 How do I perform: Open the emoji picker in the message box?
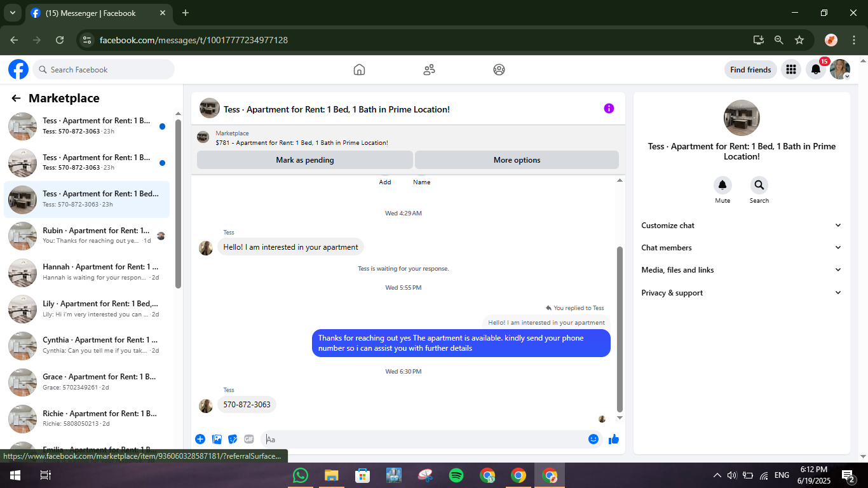tap(593, 439)
